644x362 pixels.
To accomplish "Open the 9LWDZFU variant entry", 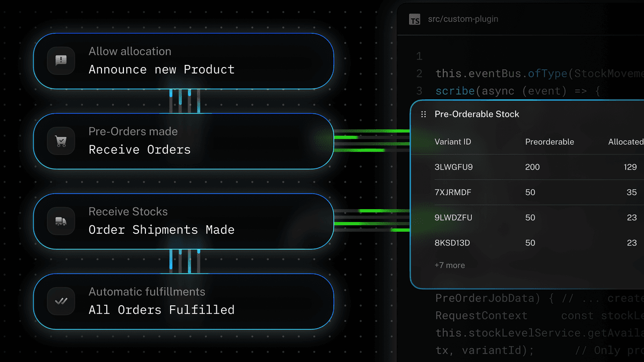I will [x=453, y=218].
